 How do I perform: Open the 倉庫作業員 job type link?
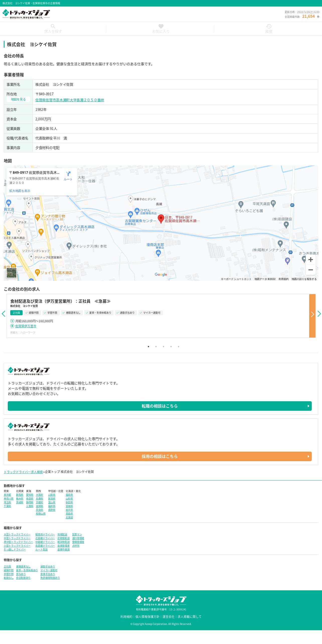pyautogui.click(x=63, y=549)
